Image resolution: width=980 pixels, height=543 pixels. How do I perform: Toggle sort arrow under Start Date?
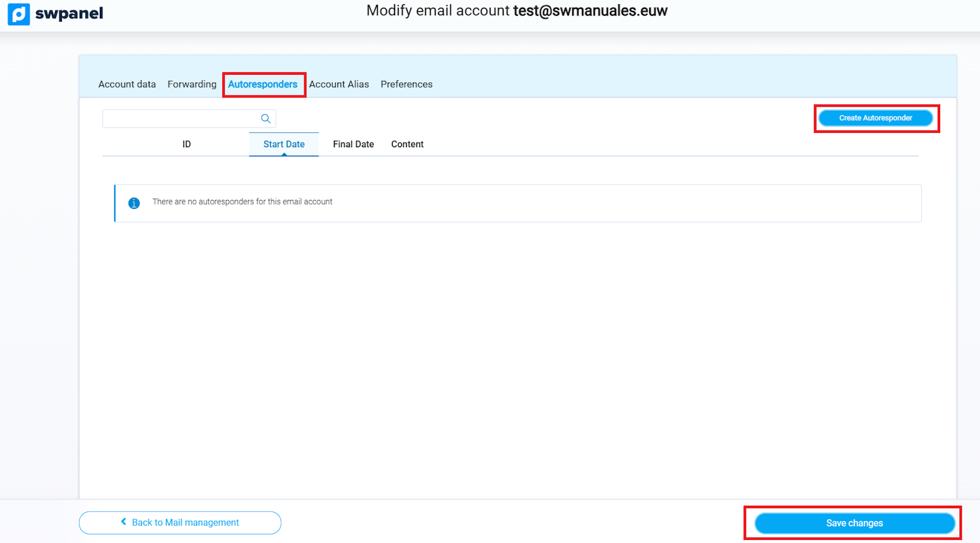coord(284,154)
